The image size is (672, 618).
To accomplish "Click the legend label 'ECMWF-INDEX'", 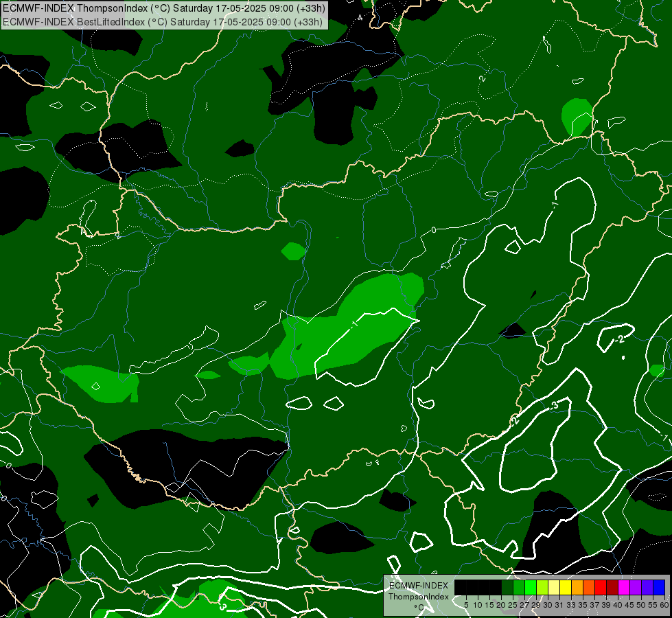I will (419, 586).
